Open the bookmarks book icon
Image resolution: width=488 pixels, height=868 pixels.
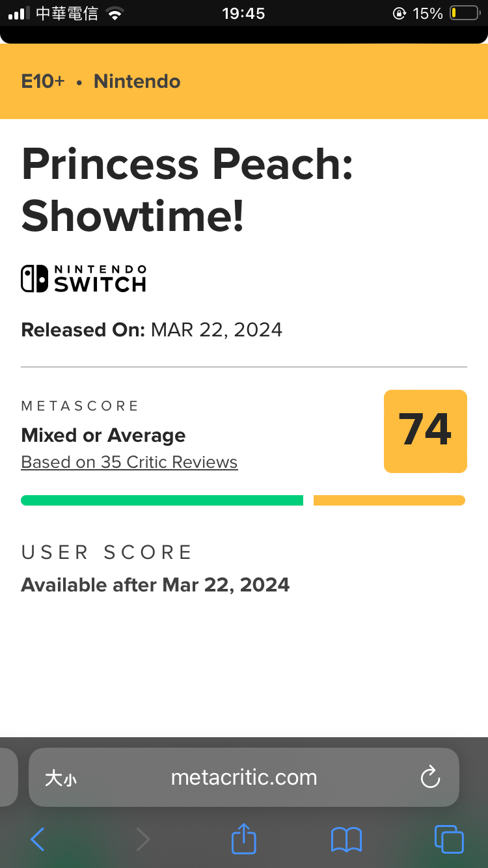tap(346, 839)
